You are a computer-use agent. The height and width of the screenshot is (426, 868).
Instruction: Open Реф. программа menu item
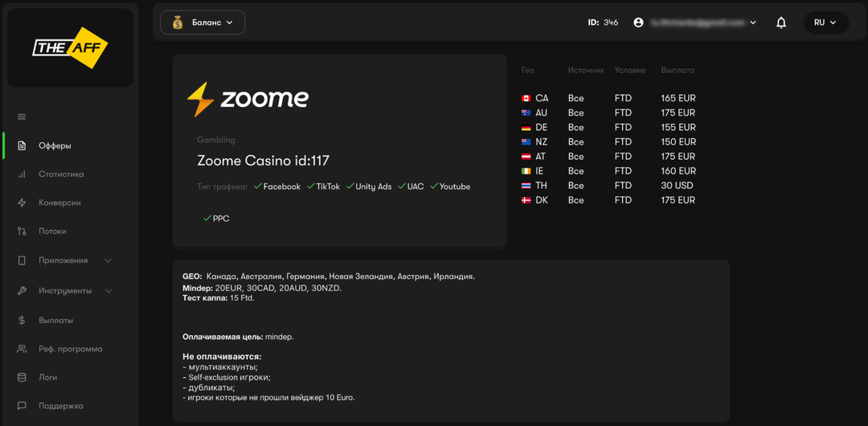[70, 349]
